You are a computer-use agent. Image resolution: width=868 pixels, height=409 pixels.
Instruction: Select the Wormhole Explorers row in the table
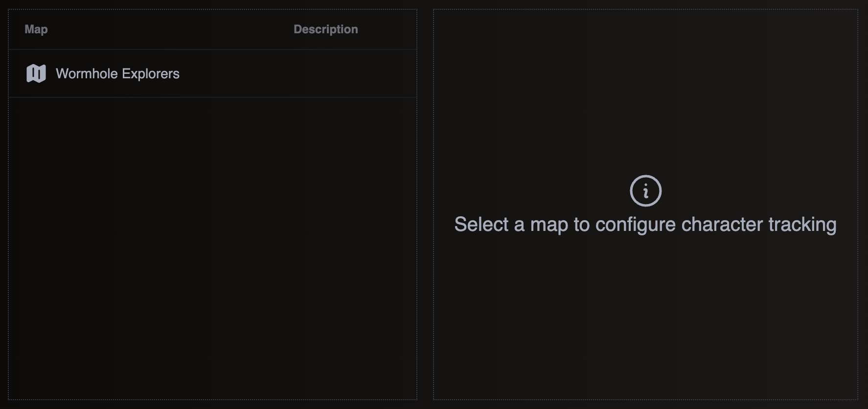213,73
